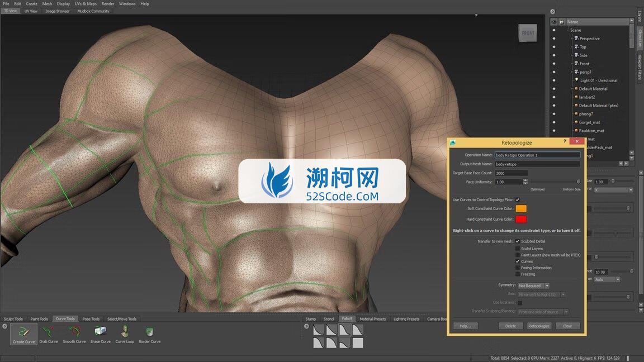Expand the persp1 camera node
644x362 pixels.
[x=572, y=72]
